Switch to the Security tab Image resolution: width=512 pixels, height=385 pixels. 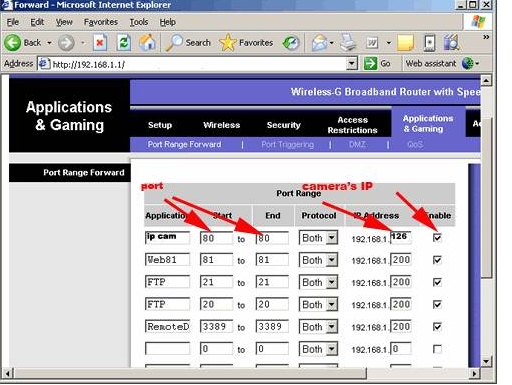point(284,125)
